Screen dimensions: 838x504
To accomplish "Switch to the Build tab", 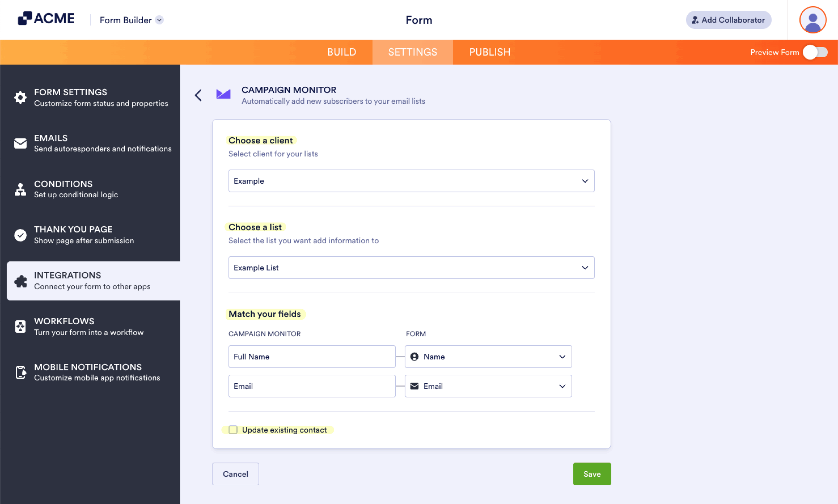I will [x=341, y=52].
